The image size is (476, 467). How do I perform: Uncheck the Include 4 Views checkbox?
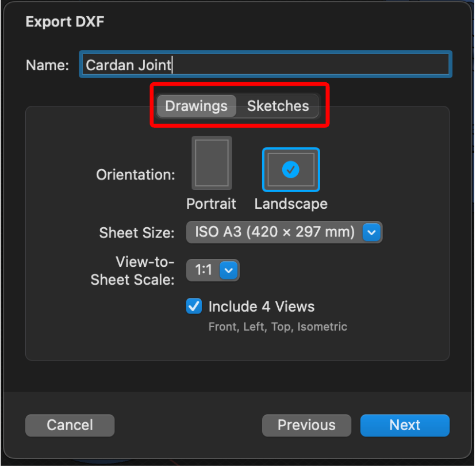tap(194, 307)
